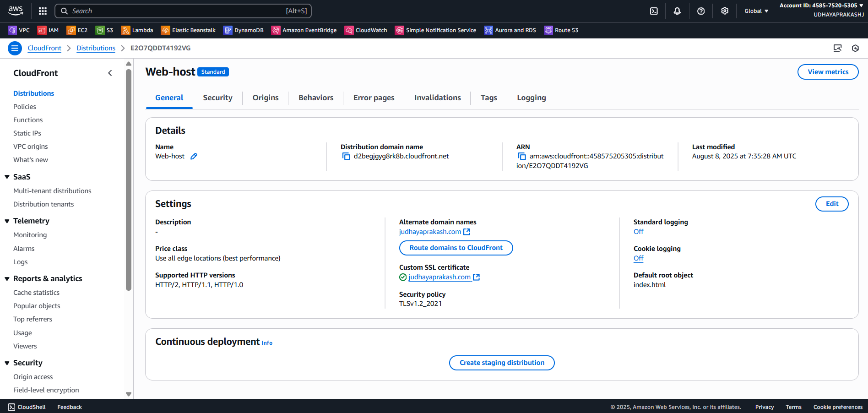Open Elastic Beanstalk shortcut
Viewport: 868px width, 413px height.
tap(188, 30)
